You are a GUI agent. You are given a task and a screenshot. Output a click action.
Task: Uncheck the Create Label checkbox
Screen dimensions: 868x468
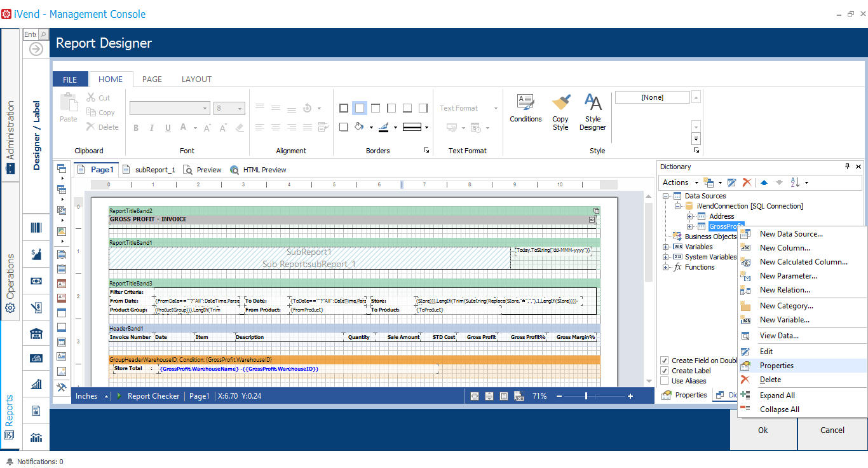coord(665,371)
